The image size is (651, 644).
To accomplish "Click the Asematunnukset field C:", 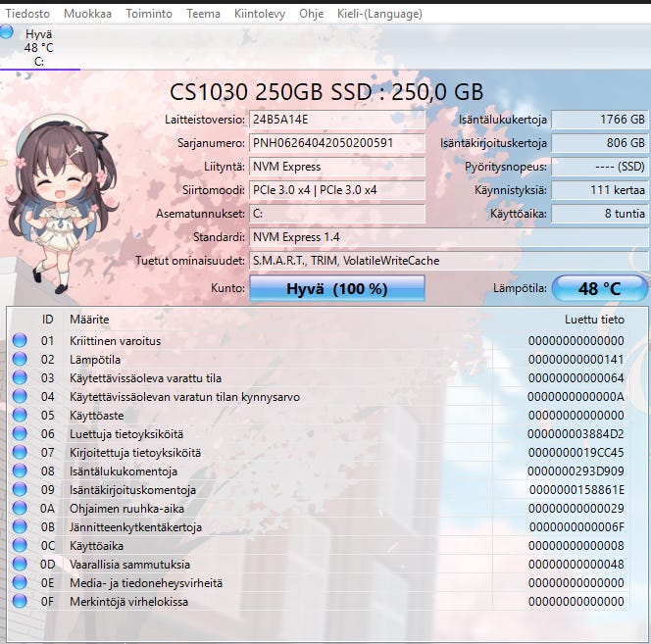I will (x=337, y=214).
